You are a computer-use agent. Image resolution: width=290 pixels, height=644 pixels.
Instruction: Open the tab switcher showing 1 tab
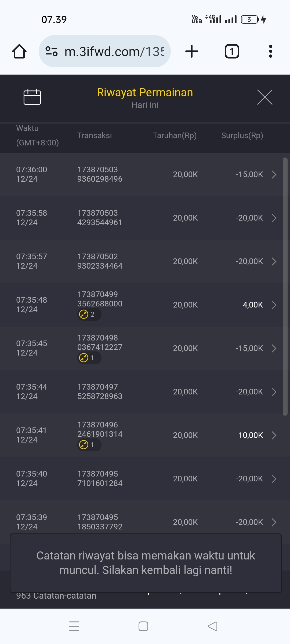pos(232,51)
